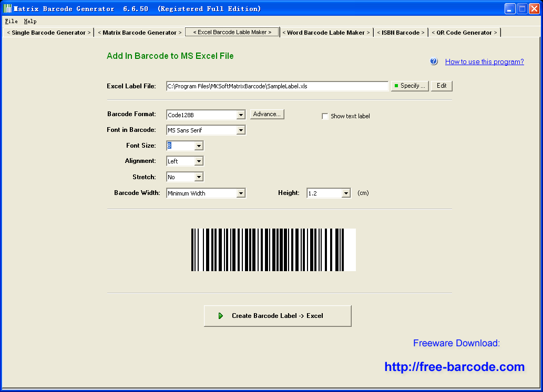Expand the Height dropdown
Image resolution: width=543 pixels, height=392 pixels.
pyautogui.click(x=346, y=193)
